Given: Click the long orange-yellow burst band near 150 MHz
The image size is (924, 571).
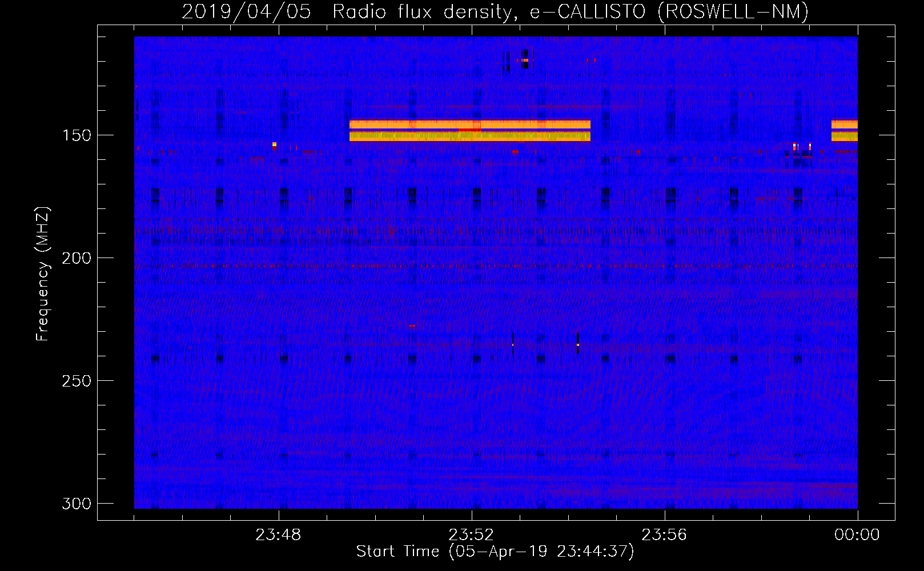Looking at the screenshot, I should pyautogui.click(x=469, y=130).
